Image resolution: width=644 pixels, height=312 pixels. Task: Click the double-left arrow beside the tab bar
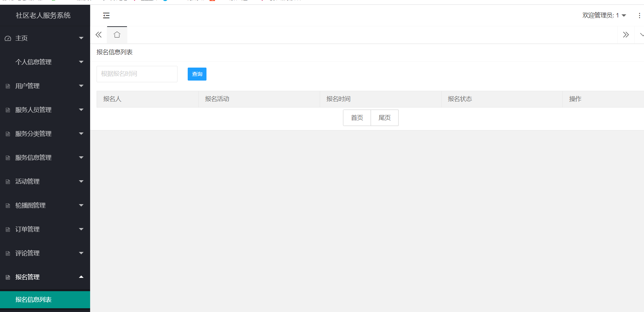(98, 34)
